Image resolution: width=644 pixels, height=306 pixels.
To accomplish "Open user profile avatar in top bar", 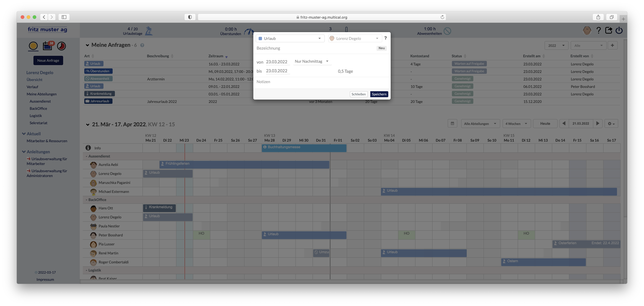I will [x=587, y=30].
